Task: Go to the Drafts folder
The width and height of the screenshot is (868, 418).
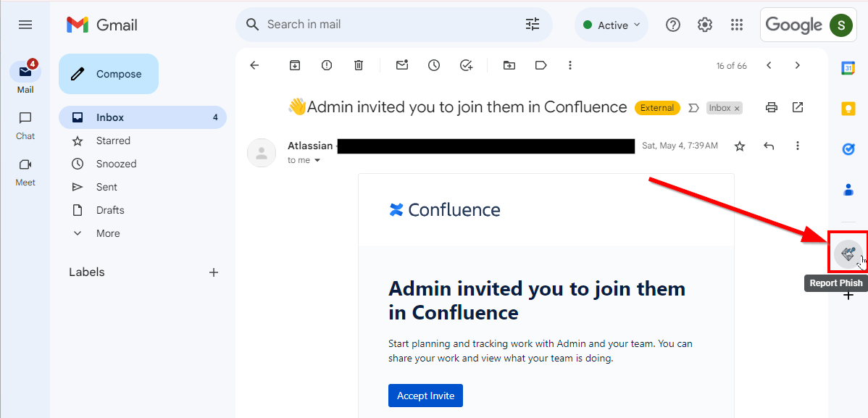Action: [110, 210]
